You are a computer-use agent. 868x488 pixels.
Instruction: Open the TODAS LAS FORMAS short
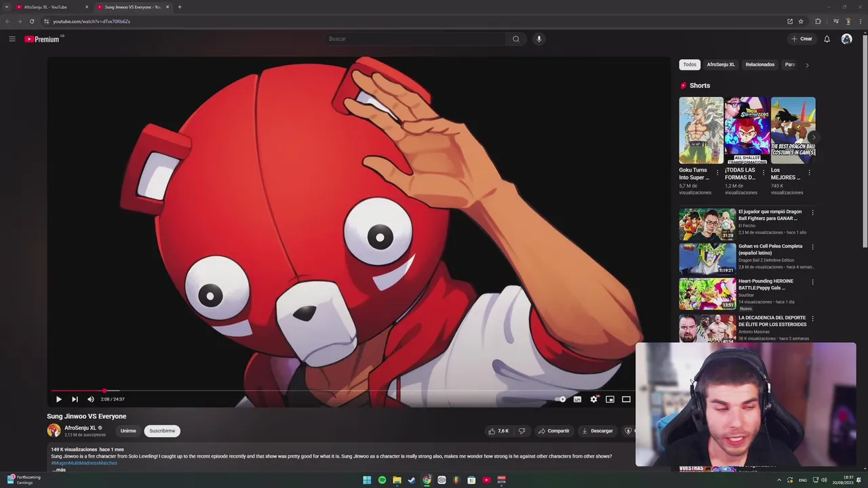click(x=747, y=130)
